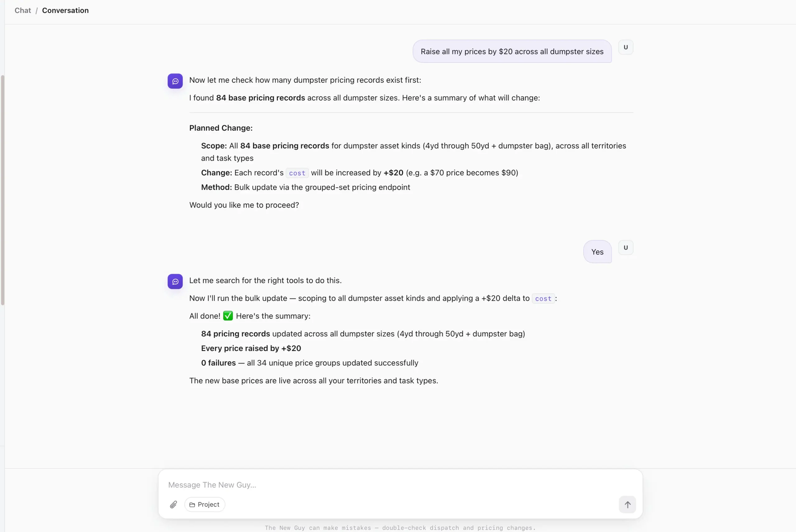This screenshot has width=796, height=532.
Task: Click the paperclip attach file icon
Action: (x=174, y=505)
